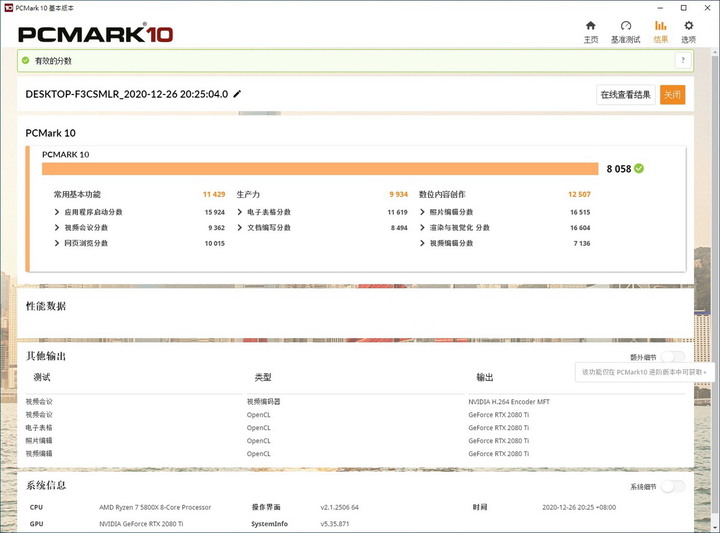The image size is (720, 533).
Task: Click the 系统信息 section heading
Action: click(46, 485)
